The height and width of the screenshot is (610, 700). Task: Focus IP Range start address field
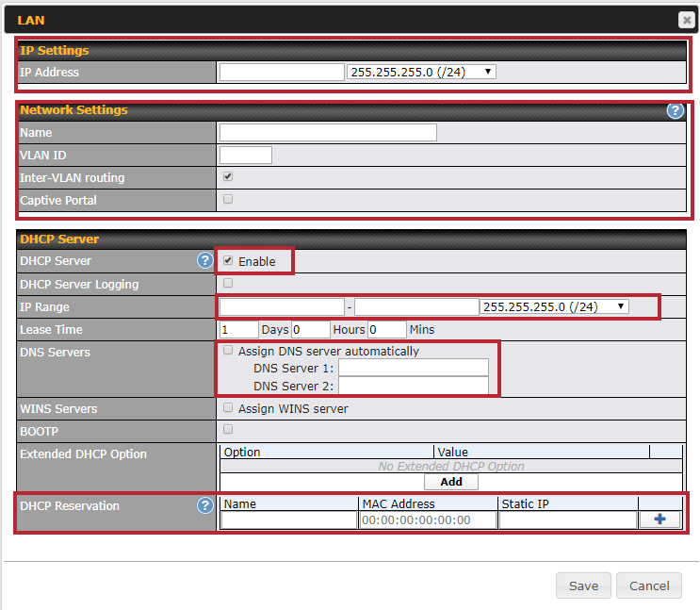282,307
